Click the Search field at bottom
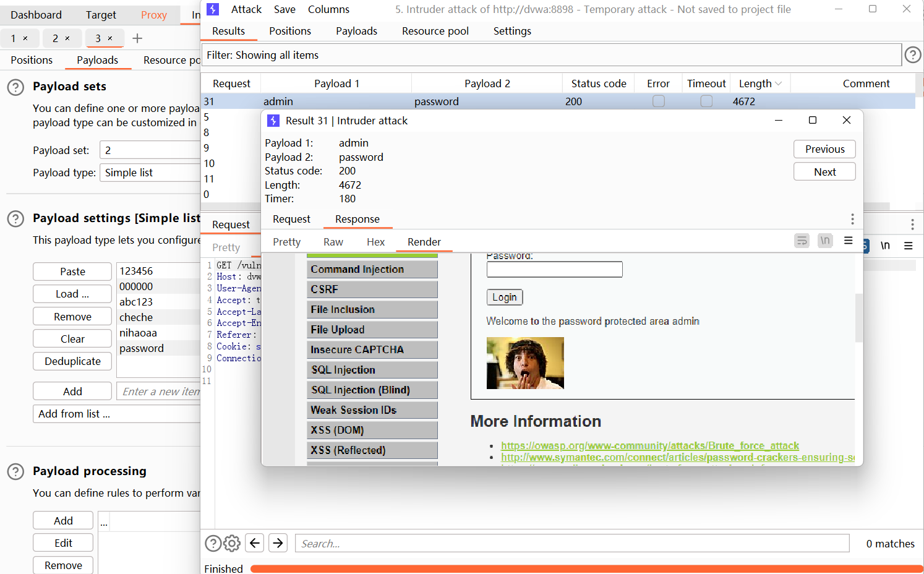Image resolution: width=924 pixels, height=574 pixels. (572, 543)
